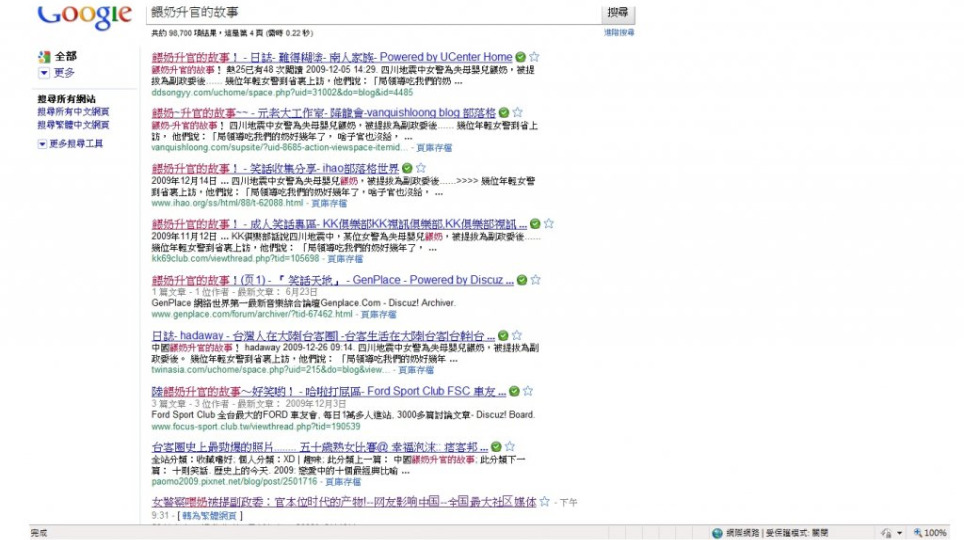Click the Google logo
The image size is (964, 540).
[x=84, y=15]
